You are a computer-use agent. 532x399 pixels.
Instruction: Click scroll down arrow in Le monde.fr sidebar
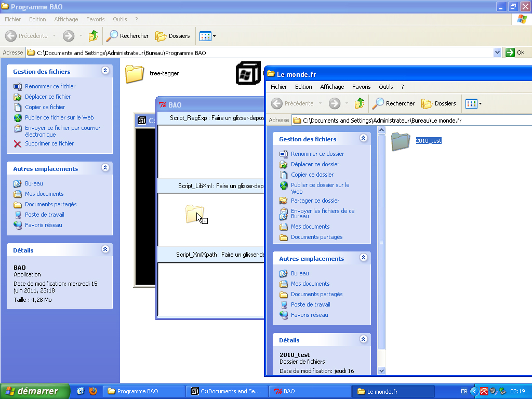381,371
